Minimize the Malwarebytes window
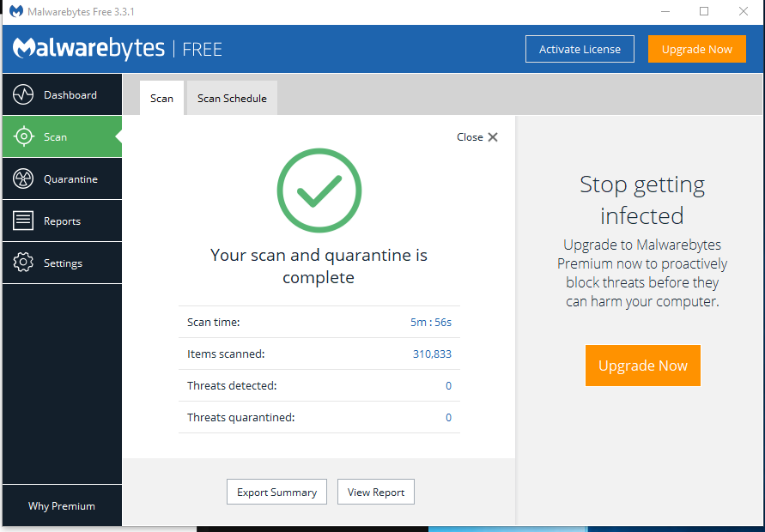Screen dimensions: 765x532 click(x=665, y=11)
